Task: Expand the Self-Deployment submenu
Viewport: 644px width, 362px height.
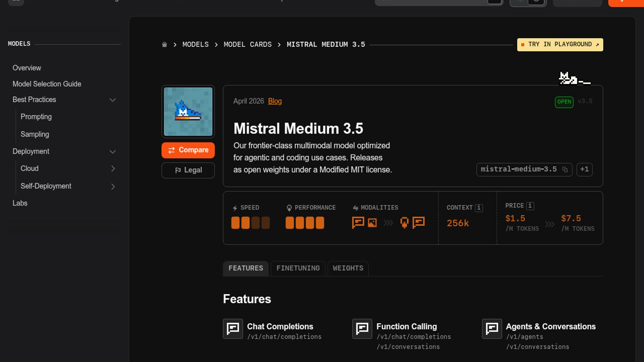Action: [x=113, y=186]
